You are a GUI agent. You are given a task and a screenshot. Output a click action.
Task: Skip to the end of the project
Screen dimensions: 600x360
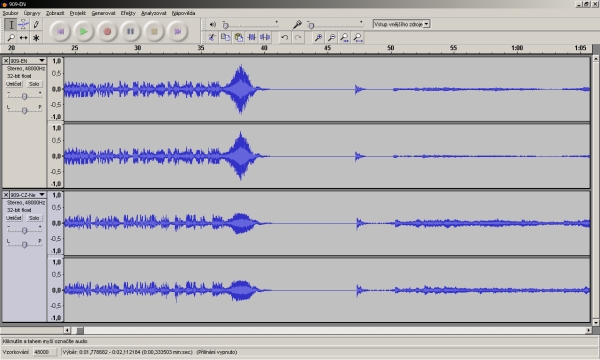click(x=178, y=31)
